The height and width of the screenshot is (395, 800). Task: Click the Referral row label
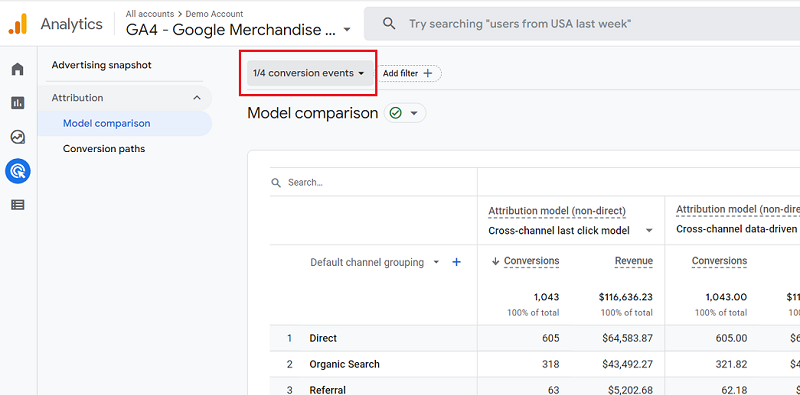click(328, 390)
